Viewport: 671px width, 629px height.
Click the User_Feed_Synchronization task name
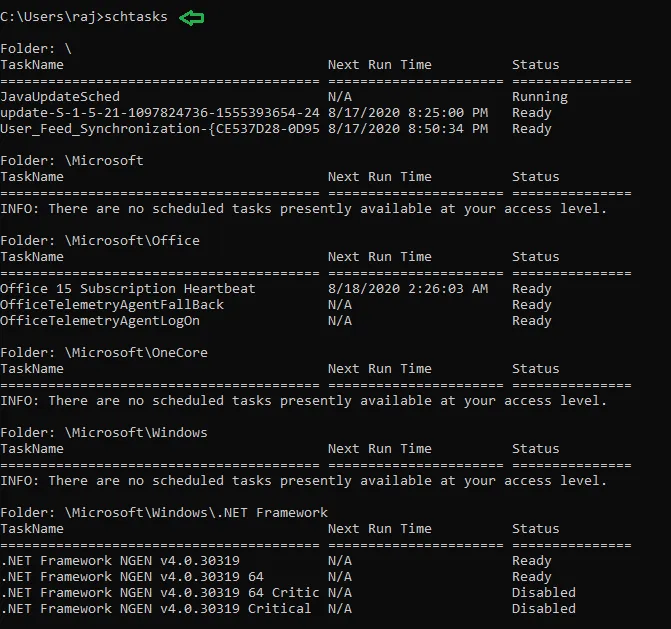point(160,129)
